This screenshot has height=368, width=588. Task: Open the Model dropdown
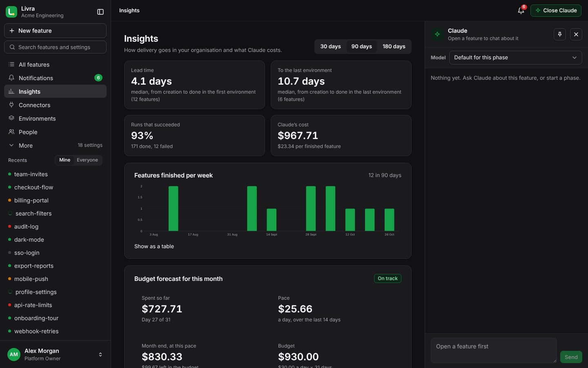click(515, 58)
